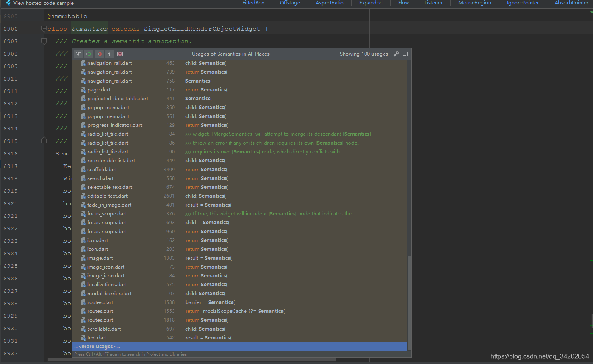
Task: Click the red bracketed preview icon in popup toolbar
Action: click(120, 54)
